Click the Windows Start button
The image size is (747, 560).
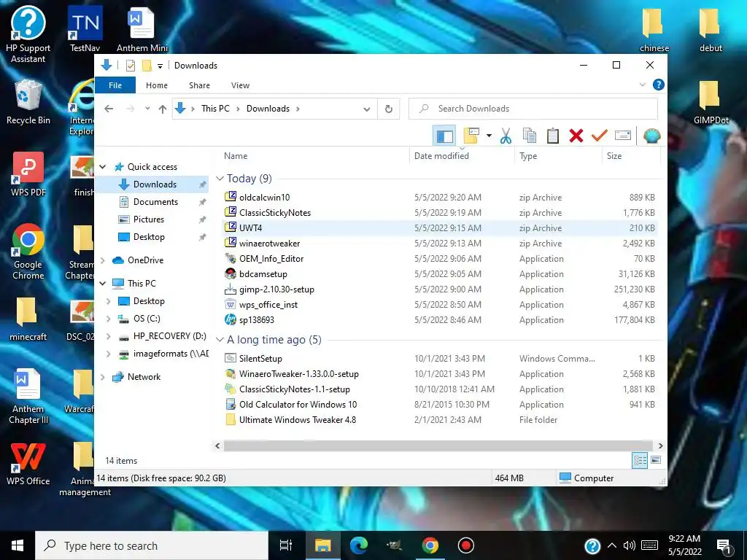[x=18, y=545]
